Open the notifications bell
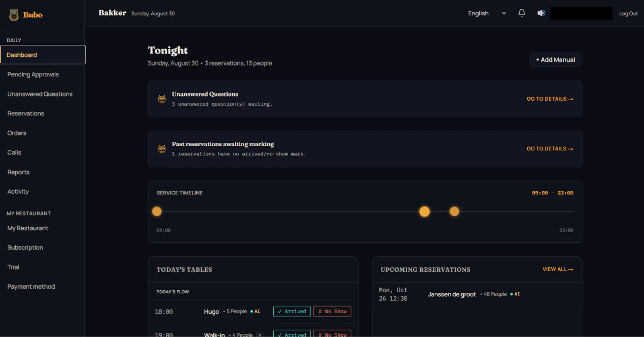 (522, 13)
